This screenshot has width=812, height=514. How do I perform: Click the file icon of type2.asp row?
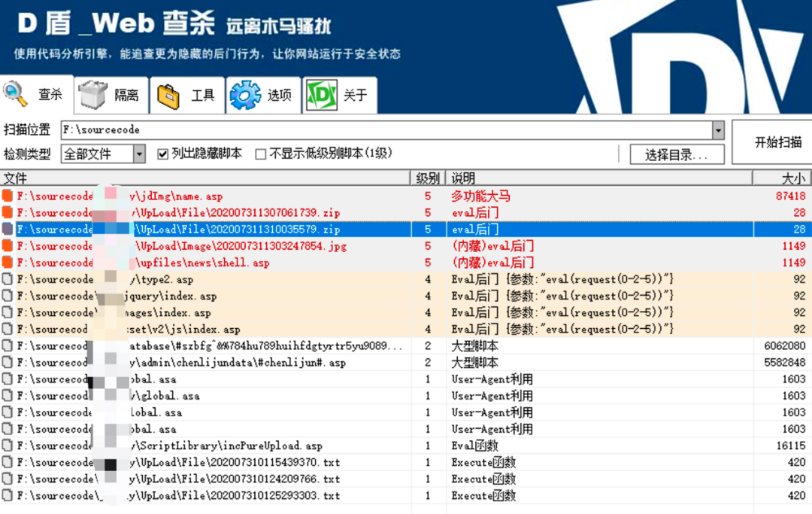[x=8, y=278]
